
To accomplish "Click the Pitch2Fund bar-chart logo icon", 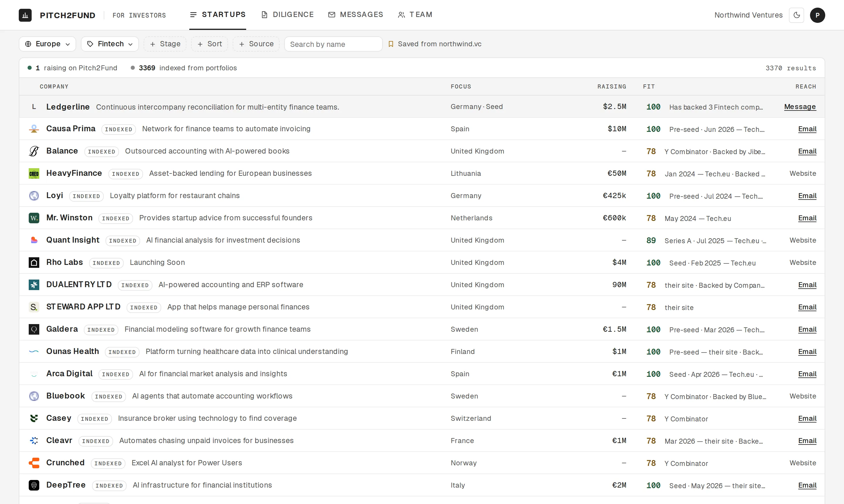I will click(x=25, y=15).
